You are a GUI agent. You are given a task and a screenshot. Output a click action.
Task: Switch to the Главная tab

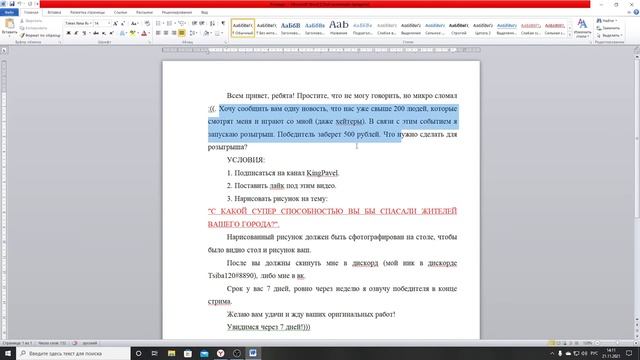click(x=31, y=13)
